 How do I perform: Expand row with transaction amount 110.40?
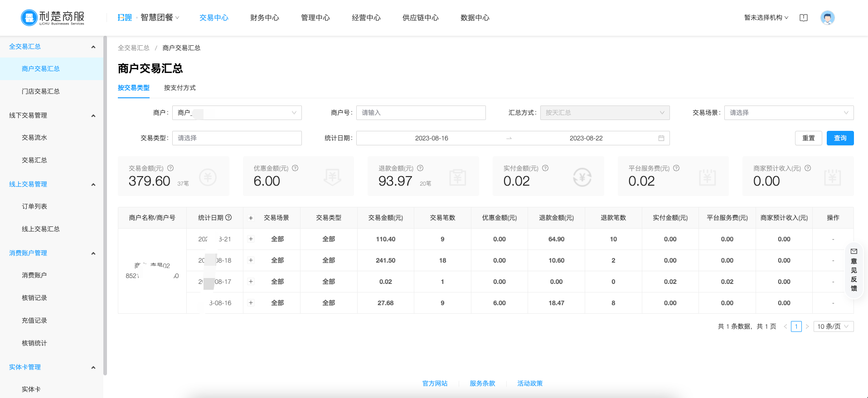click(x=251, y=239)
